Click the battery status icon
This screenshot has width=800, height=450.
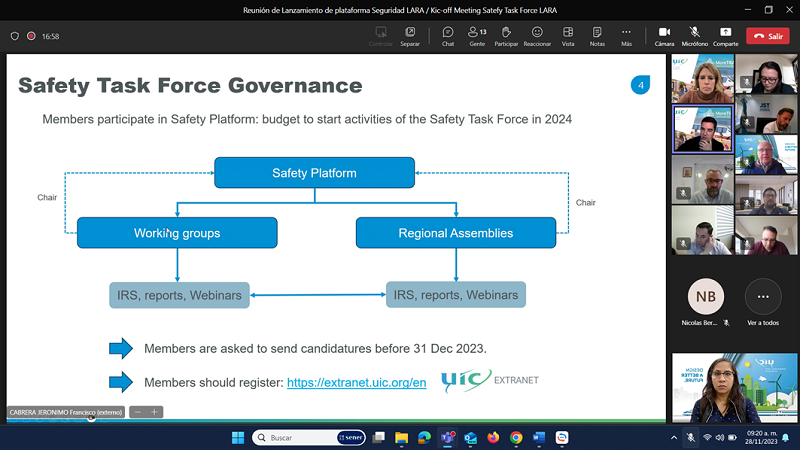point(732,438)
